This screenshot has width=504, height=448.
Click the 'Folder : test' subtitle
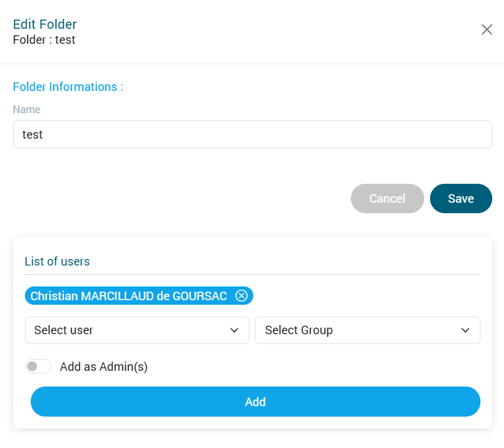coord(44,40)
